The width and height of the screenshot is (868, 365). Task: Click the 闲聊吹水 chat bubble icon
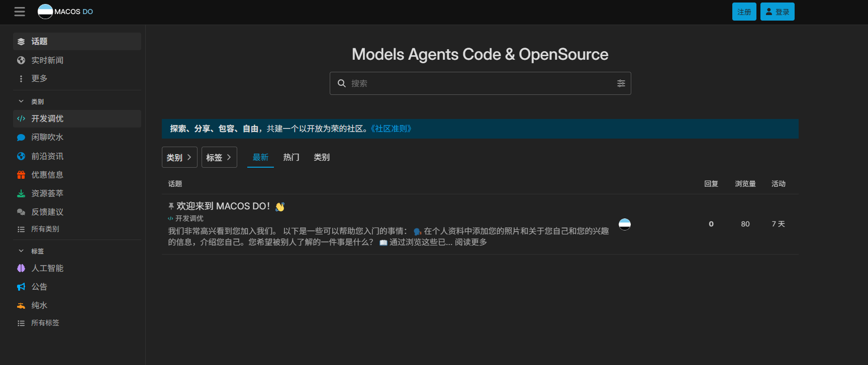pyautogui.click(x=21, y=138)
